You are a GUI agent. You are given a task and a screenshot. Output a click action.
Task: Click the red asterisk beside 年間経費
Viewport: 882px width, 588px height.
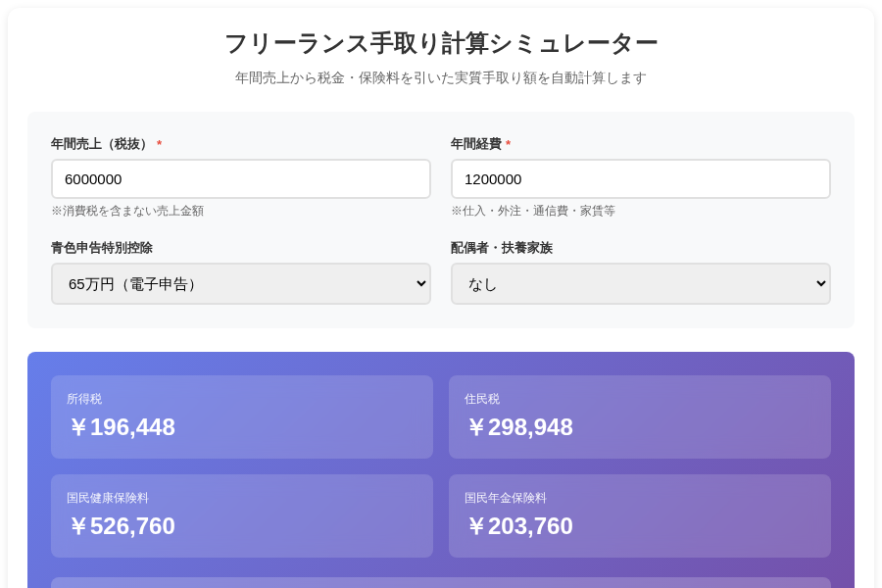tap(508, 145)
